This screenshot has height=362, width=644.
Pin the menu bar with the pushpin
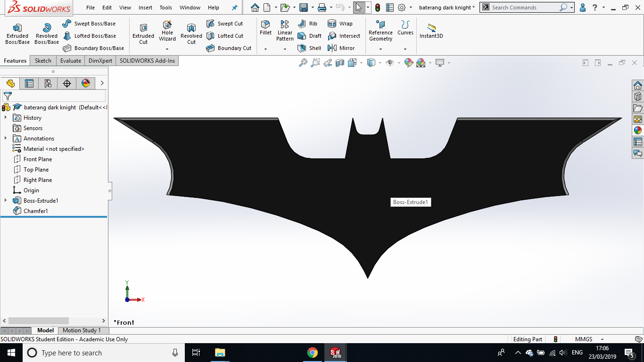pyautogui.click(x=235, y=8)
